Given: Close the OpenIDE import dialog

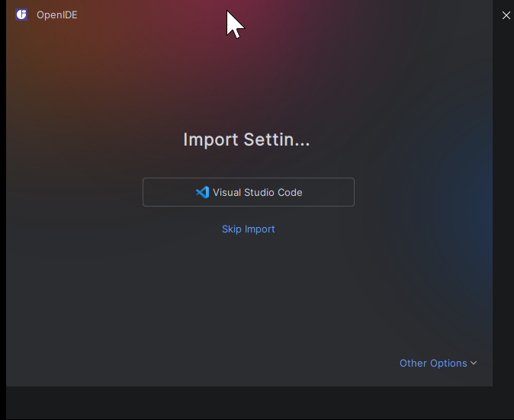Looking at the screenshot, I should coord(506,15).
